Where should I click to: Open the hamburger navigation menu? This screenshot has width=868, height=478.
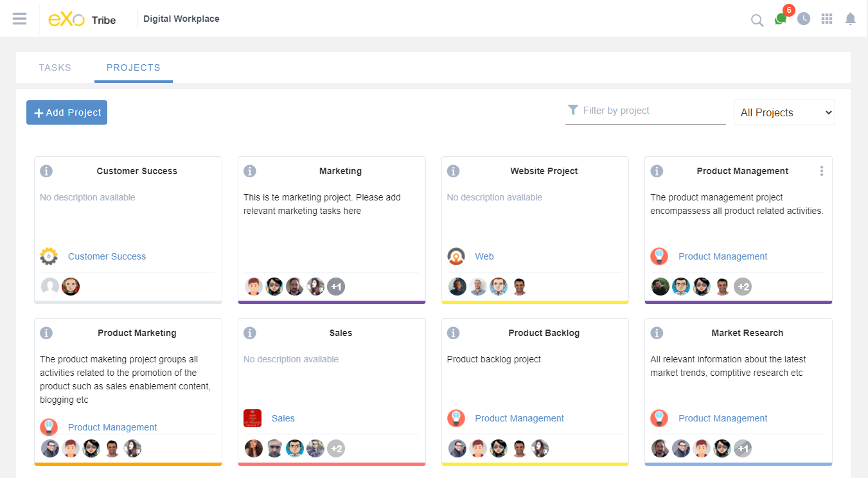pyautogui.click(x=20, y=19)
